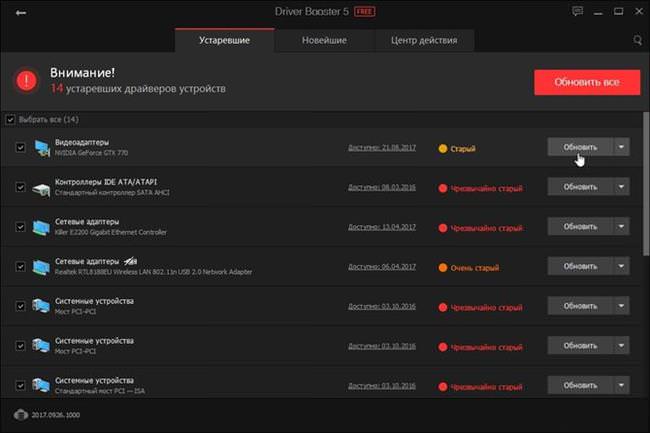Uncheck the Killer E2200 adapter checkbox

tap(20, 227)
